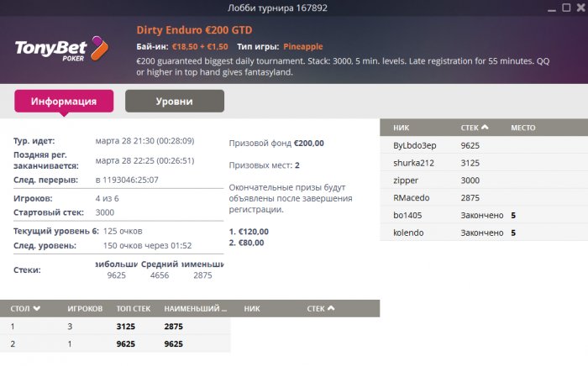Sort players by СТЕК arrow icon
Screen dimensions: 588x366
point(485,128)
